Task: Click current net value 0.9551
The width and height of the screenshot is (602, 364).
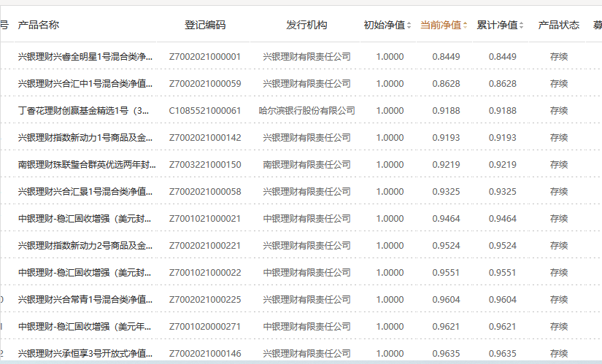Action: tap(446, 273)
